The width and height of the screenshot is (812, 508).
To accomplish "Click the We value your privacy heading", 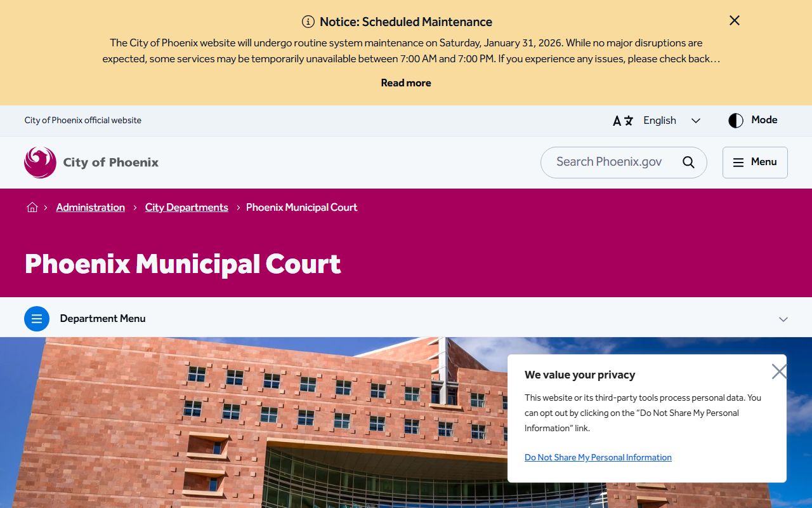I will (580, 375).
